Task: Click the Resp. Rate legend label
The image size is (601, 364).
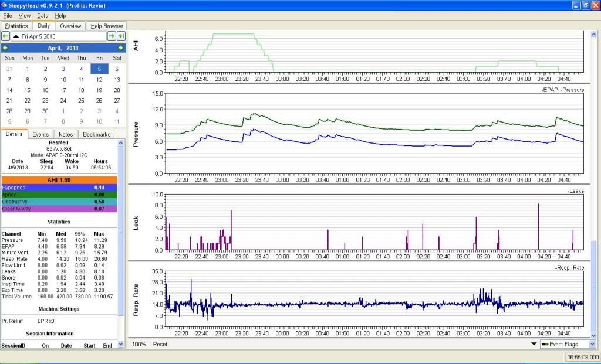Action: [x=570, y=267]
